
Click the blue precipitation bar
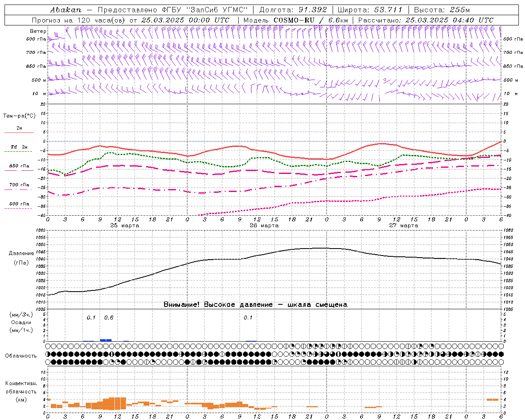coord(106,340)
